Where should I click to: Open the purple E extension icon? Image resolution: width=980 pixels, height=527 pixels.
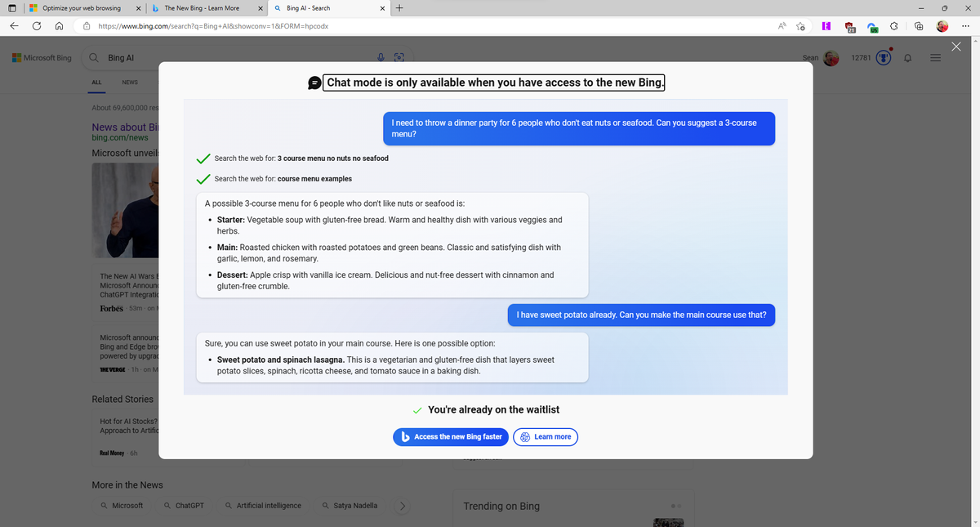click(826, 26)
